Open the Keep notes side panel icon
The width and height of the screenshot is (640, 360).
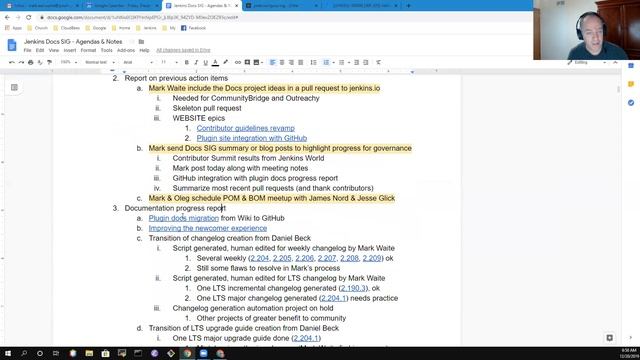pyautogui.click(x=631, y=84)
